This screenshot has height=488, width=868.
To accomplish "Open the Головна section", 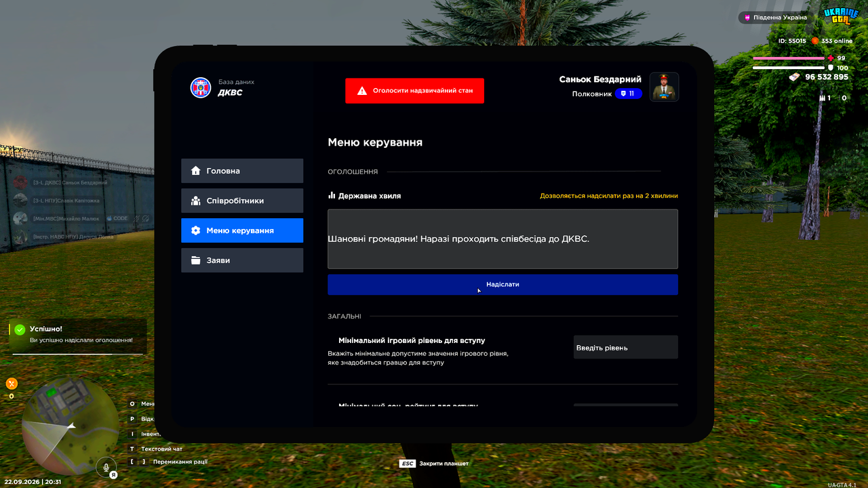I will 242,171.
